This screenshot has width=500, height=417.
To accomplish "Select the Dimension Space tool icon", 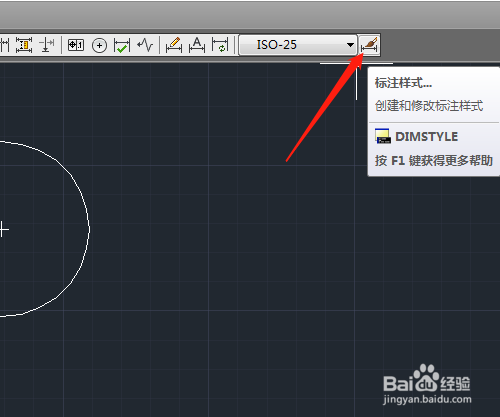I will [24, 45].
